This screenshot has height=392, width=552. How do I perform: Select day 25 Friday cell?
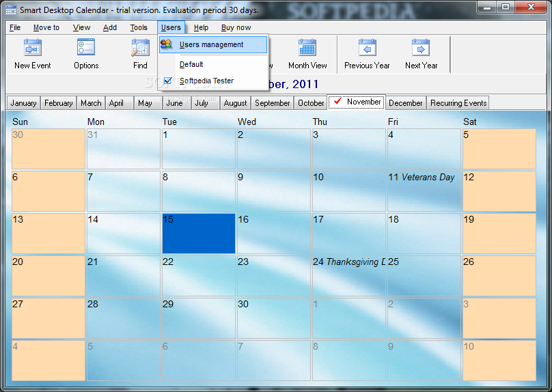coord(424,276)
